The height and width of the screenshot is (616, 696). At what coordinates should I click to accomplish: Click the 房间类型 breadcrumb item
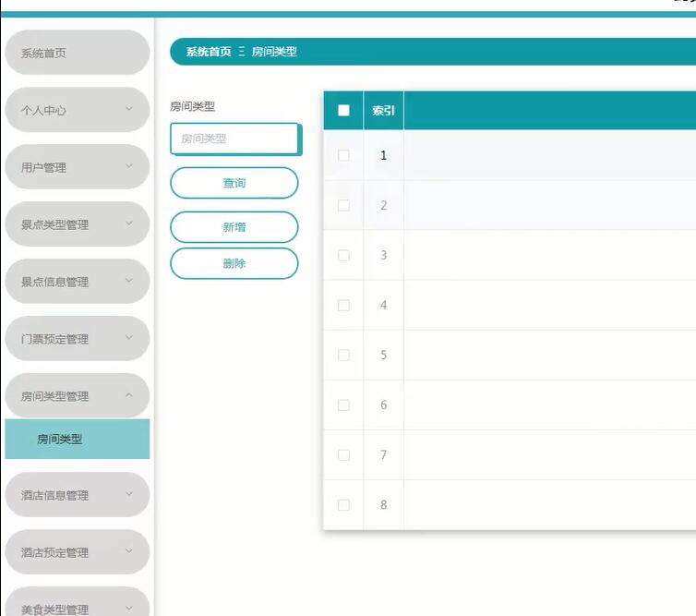[274, 52]
